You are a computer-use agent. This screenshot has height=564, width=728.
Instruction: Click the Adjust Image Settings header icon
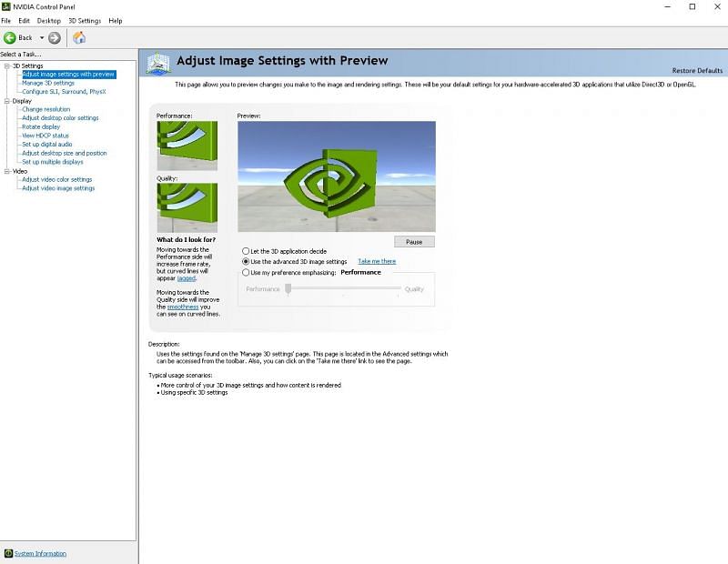[x=158, y=63]
